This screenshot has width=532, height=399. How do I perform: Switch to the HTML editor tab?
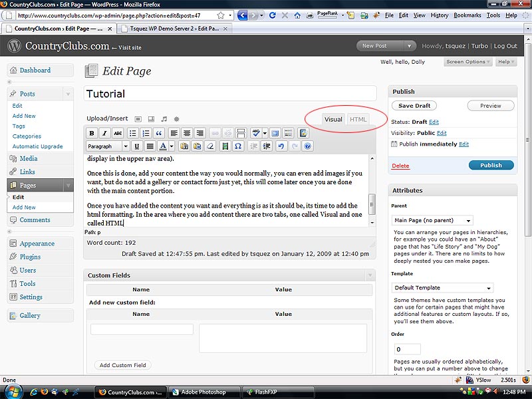coord(358,120)
